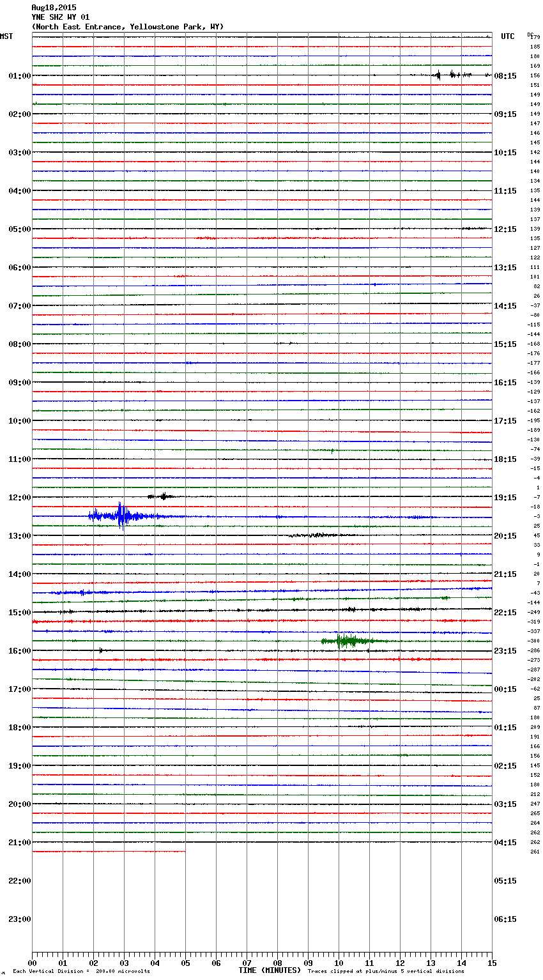543x980 pixels.
Task: Click the 18:15 UTC time label
Action: [x=505, y=459]
